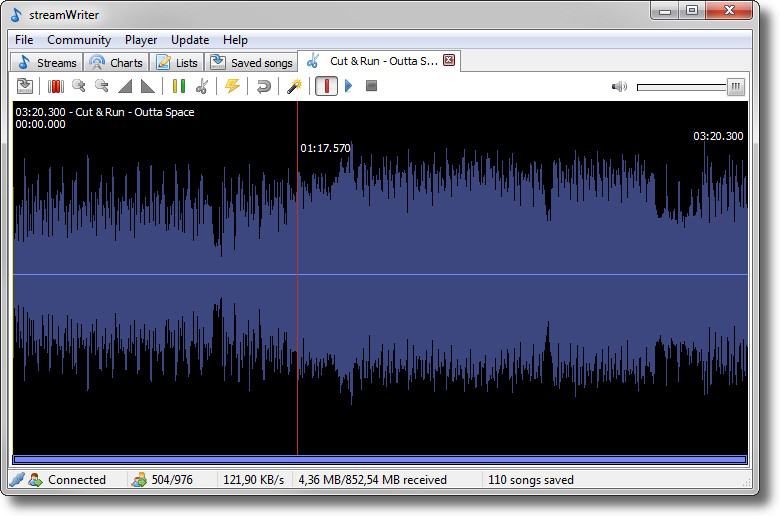This screenshot has height=516, width=780.
Task: Click the Save toolbar icon
Action: coord(25,86)
